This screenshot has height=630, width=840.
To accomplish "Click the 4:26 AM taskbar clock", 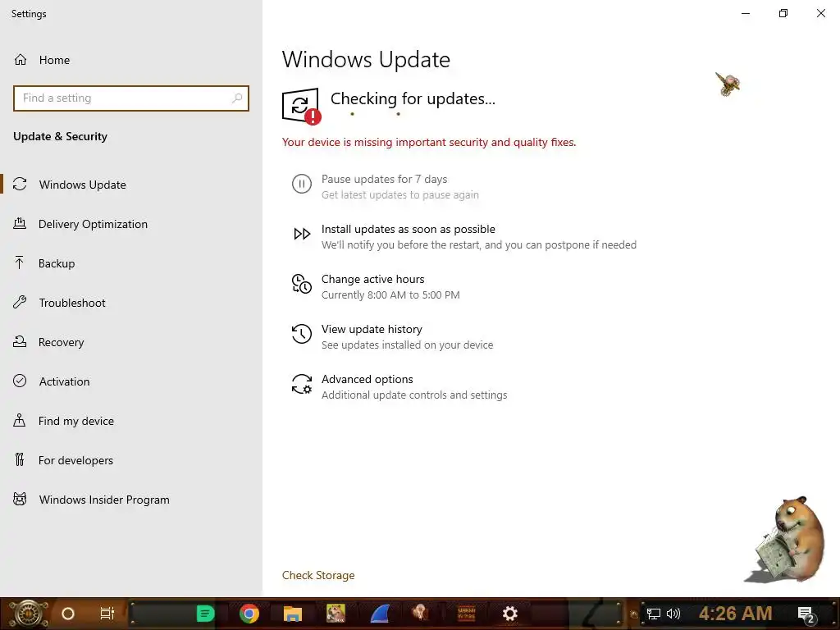I will click(x=736, y=614).
